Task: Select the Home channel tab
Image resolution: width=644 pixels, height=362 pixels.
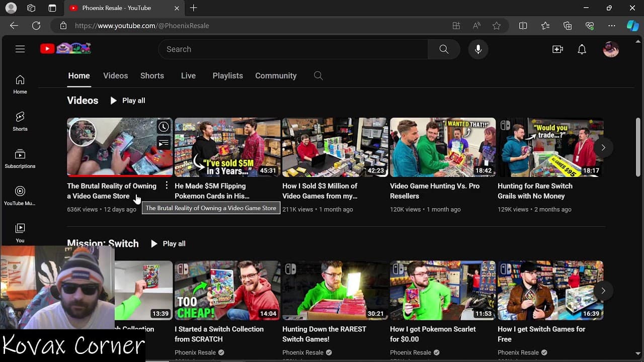Action: click(79, 75)
